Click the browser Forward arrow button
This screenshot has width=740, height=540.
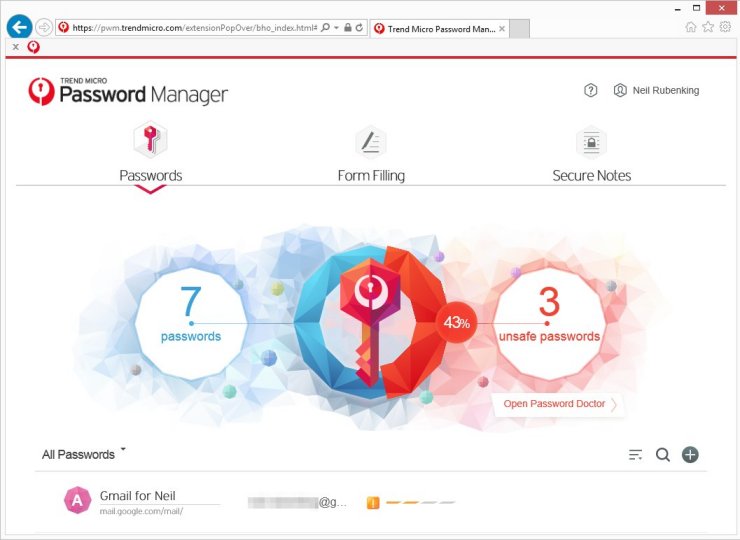43,27
